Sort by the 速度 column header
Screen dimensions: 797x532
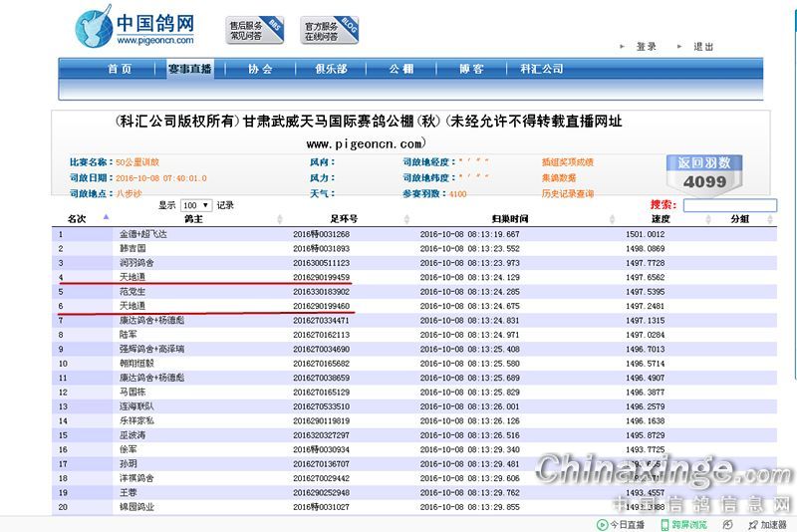pos(661,218)
